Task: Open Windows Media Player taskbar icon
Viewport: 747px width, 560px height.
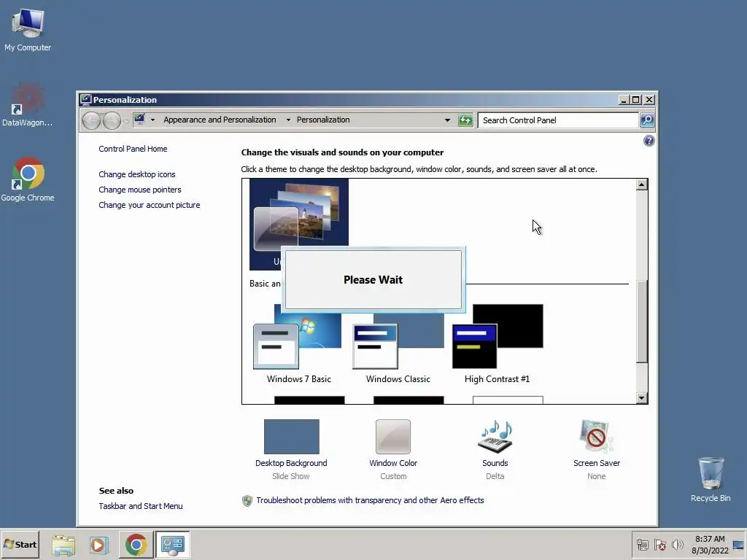Action: click(99, 545)
